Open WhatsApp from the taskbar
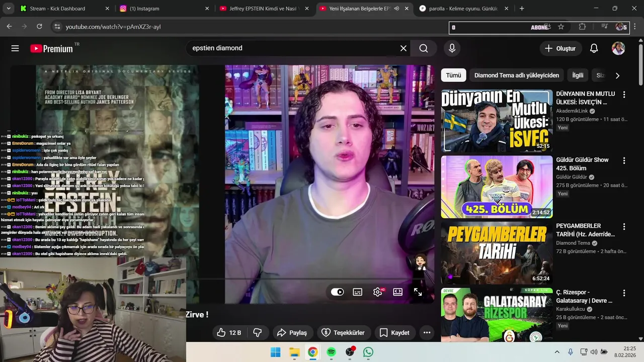The image size is (644, 362). (x=368, y=352)
